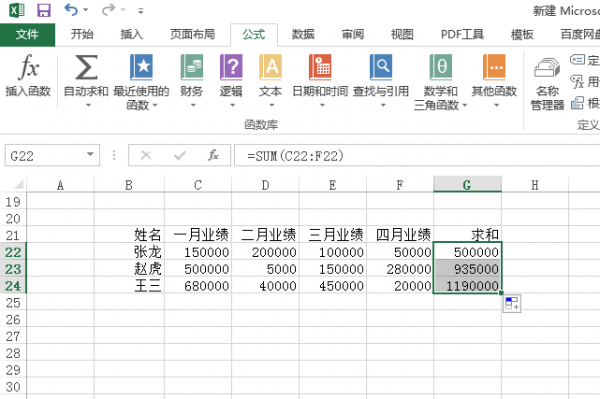Switch to the Review (审阅) tab

pos(352,34)
